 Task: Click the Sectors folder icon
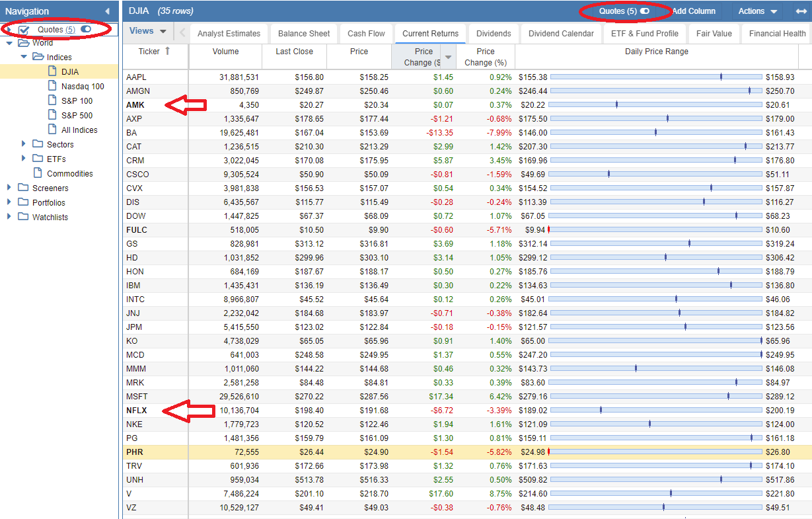click(38, 144)
